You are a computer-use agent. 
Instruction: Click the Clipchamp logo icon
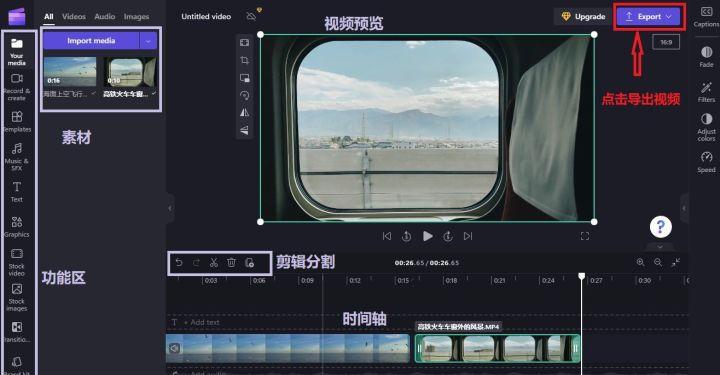[x=17, y=16]
